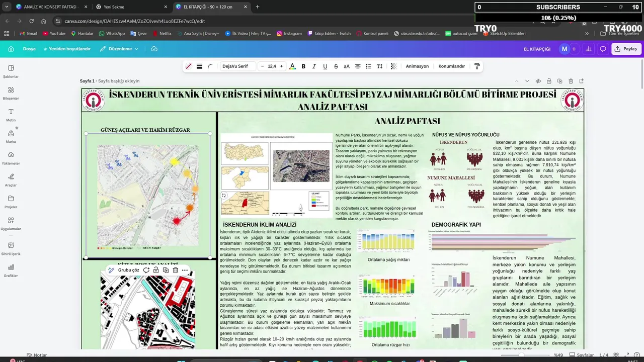Select the border color icon
The width and height of the screenshot is (644, 362).
pos(189,66)
